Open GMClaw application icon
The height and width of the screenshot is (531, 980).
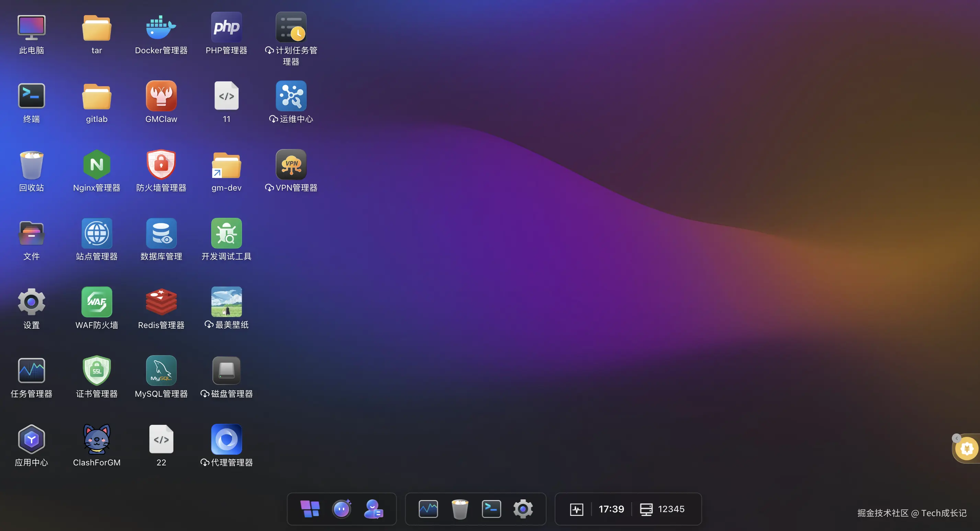(x=161, y=96)
